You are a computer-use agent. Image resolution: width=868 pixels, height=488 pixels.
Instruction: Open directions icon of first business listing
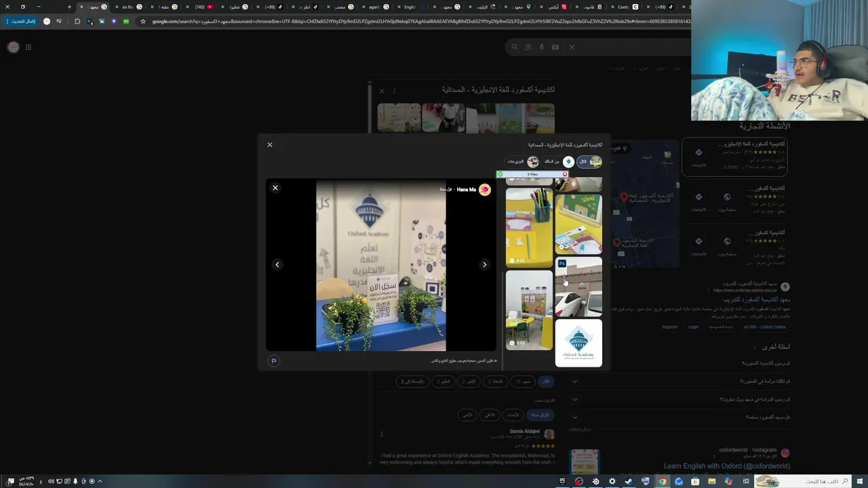pos(698,152)
